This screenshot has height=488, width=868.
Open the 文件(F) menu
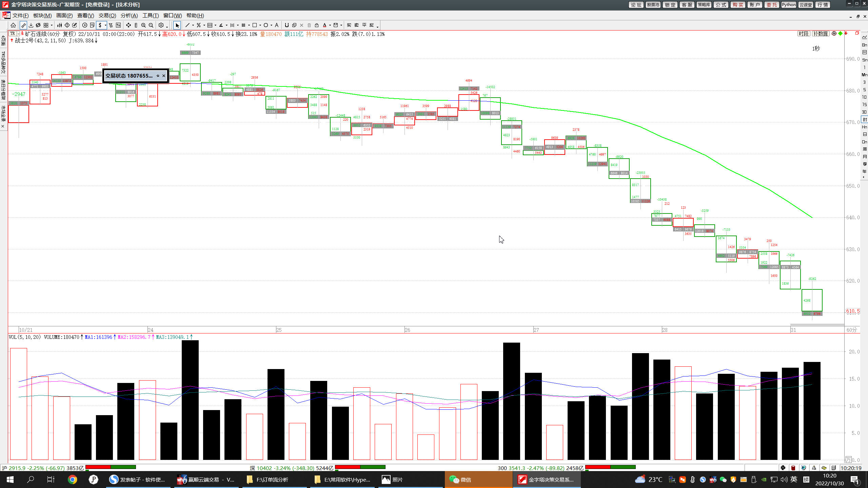pyautogui.click(x=20, y=16)
